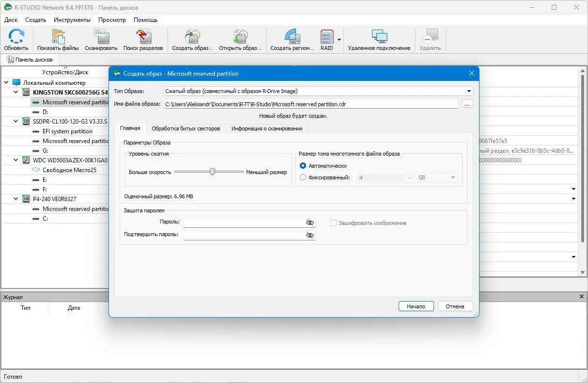This screenshot has width=588, height=383.
Task: Click the Показать файлы toolbar icon
Action: point(58,36)
